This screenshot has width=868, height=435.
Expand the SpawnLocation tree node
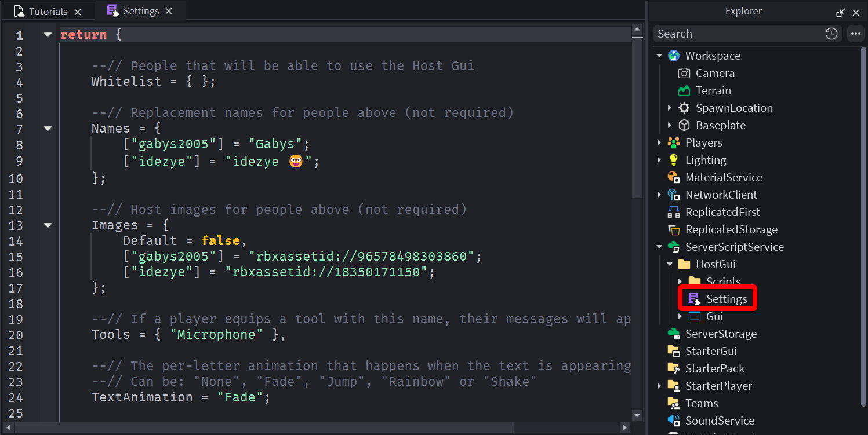point(670,108)
